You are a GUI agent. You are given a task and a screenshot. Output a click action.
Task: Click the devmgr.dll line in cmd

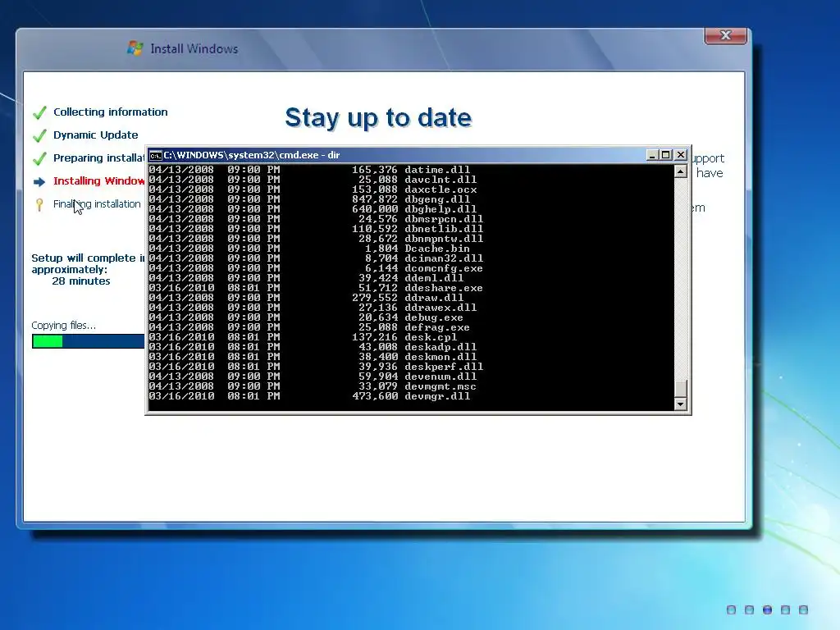tap(309, 396)
